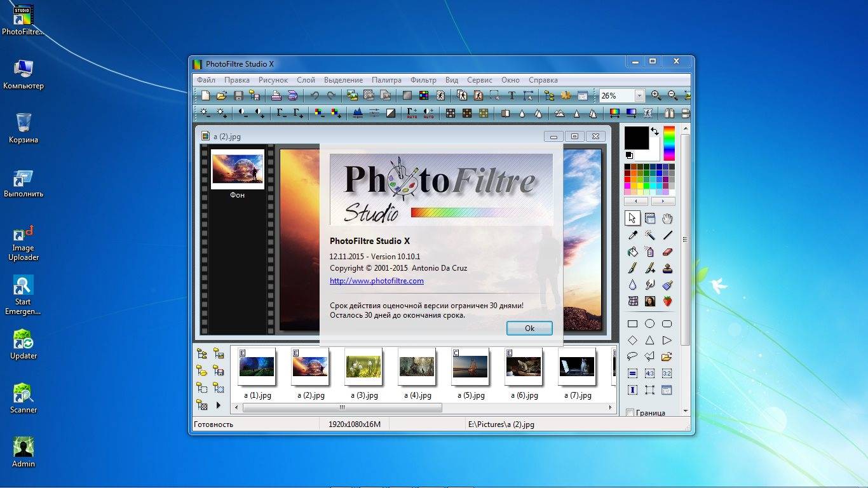Click the Brightness minus icon
Viewport: 868px width, 488px height.
(x=205, y=113)
